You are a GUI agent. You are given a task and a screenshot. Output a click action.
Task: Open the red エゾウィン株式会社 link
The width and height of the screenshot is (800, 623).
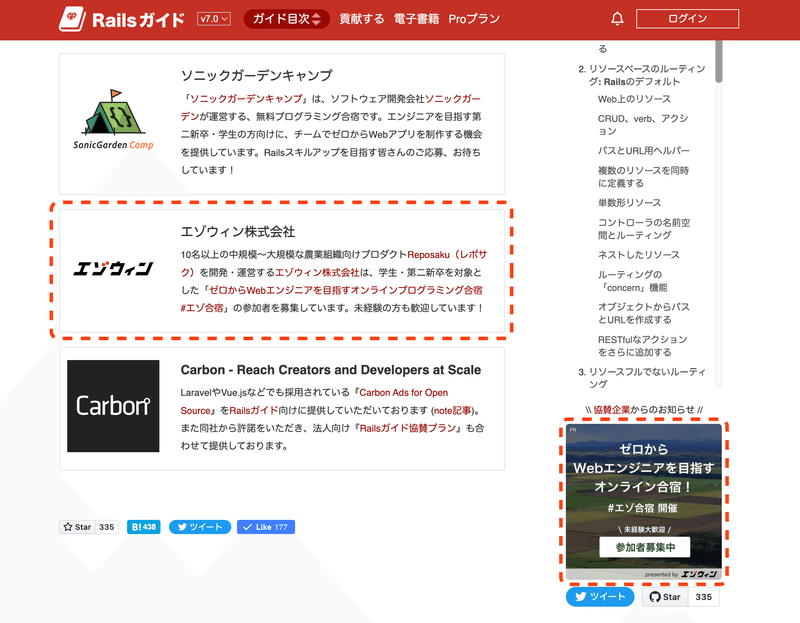317,272
